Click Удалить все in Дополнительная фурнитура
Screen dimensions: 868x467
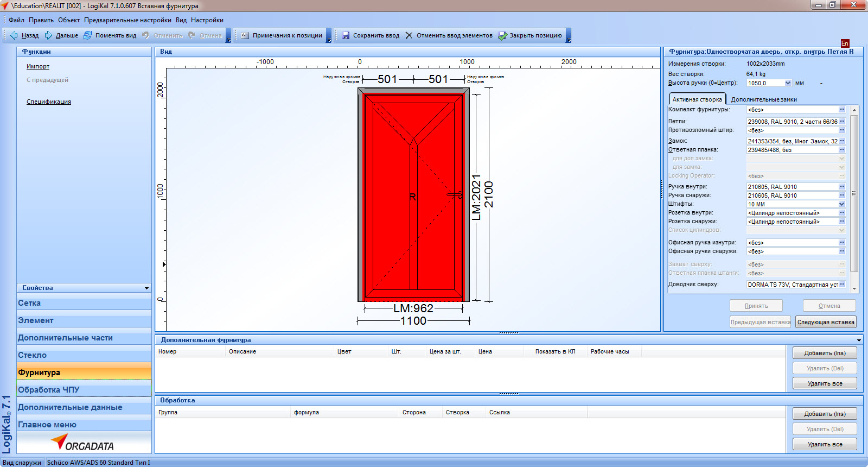[x=825, y=383]
